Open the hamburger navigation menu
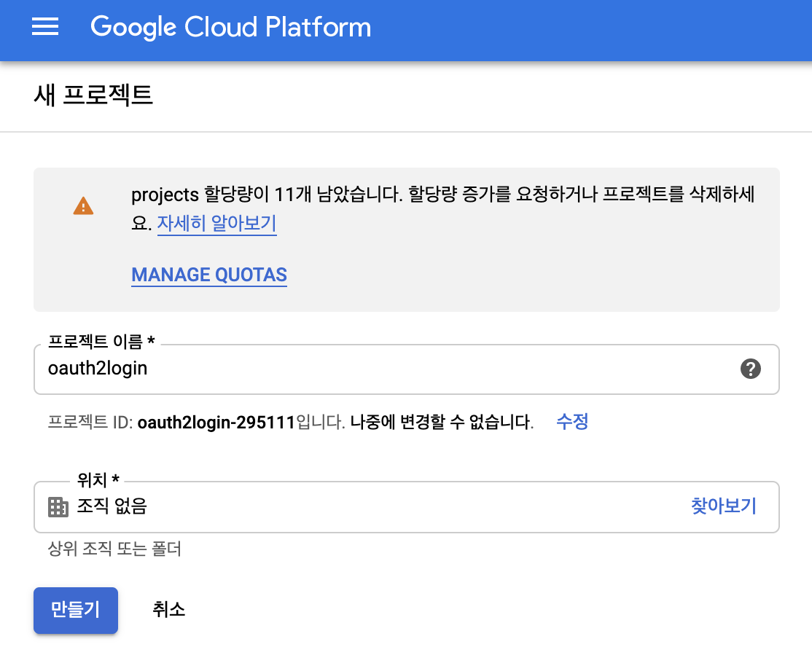 (x=45, y=27)
